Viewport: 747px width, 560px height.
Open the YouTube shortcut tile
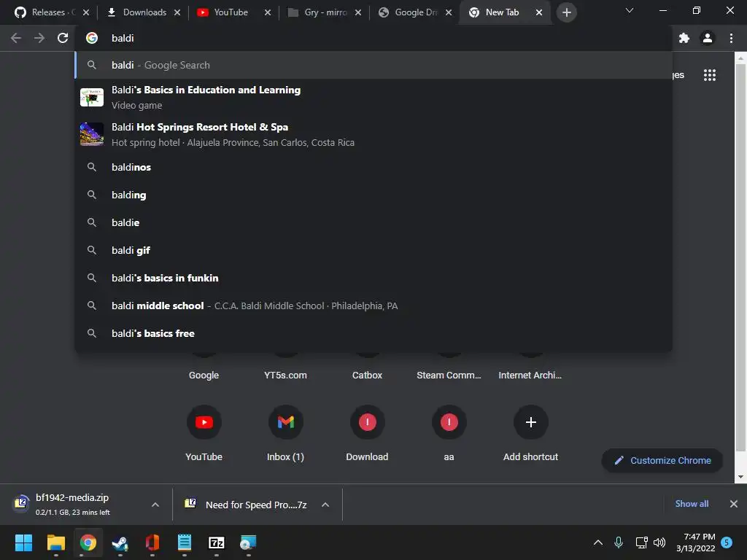point(204,433)
